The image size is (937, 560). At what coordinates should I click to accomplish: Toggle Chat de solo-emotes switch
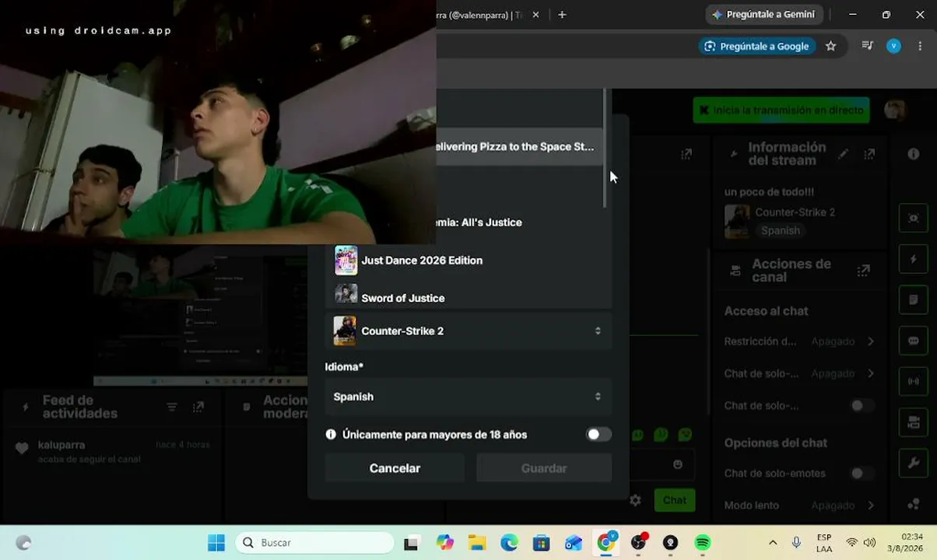pos(861,473)
